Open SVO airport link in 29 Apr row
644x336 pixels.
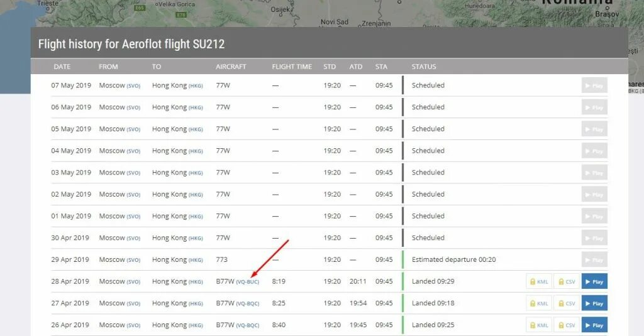click(133, 260)
